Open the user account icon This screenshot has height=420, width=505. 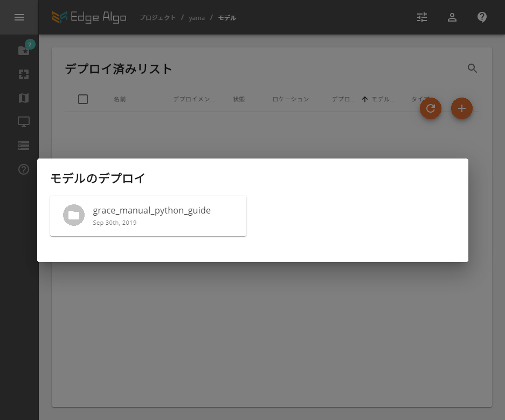pyautogui.click(x=452, y=17)
